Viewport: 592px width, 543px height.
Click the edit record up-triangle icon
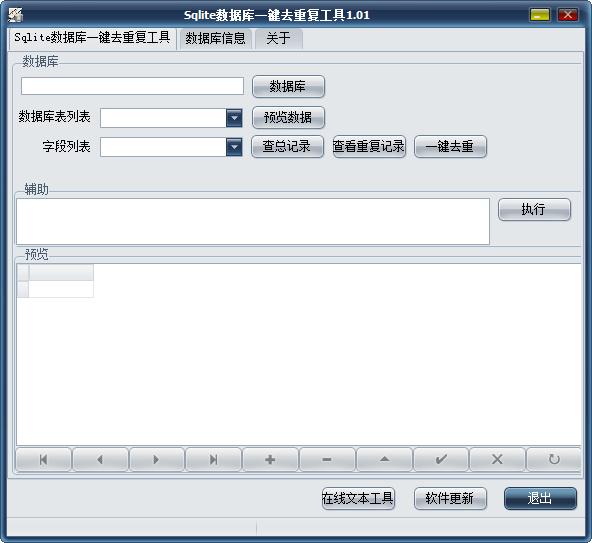pos(384,459)
